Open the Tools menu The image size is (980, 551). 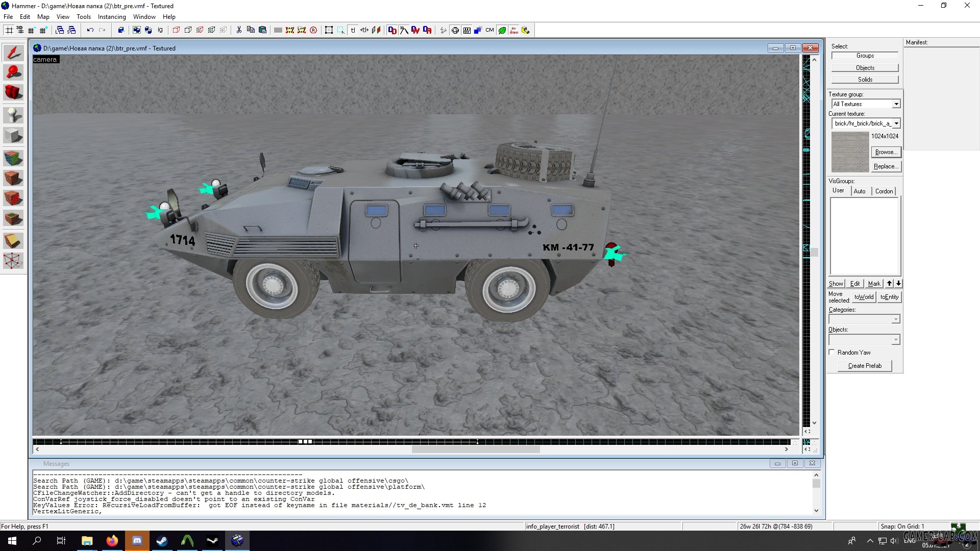(x=84, y=17)
